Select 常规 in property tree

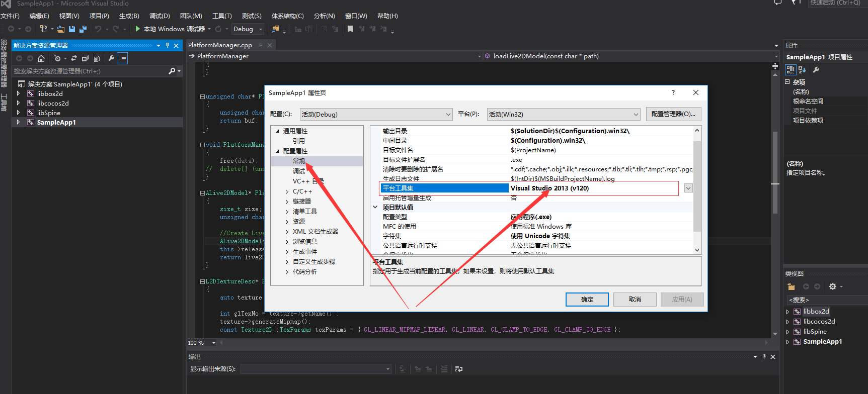[299, 161]
